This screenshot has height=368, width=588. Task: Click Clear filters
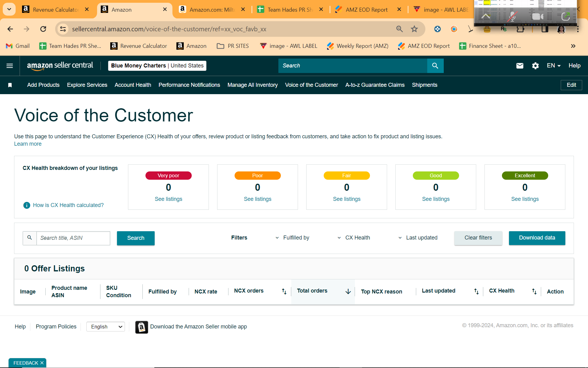(478, 238)
